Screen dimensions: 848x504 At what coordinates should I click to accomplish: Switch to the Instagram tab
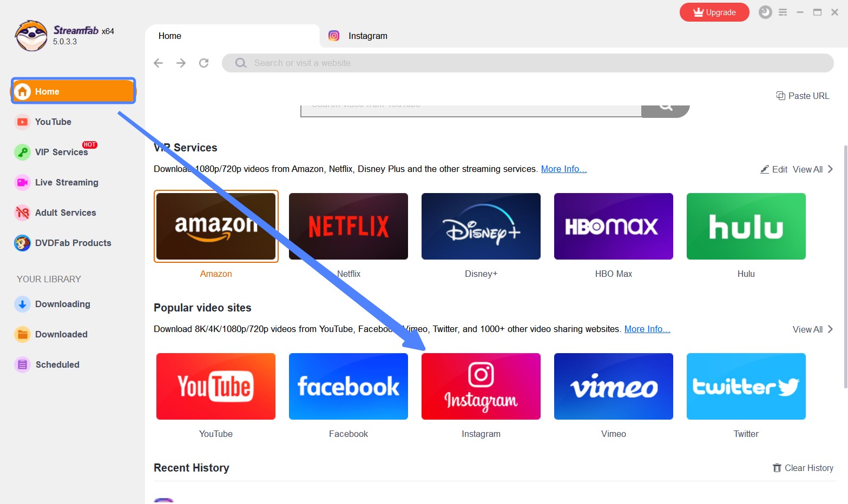point(367,36)
